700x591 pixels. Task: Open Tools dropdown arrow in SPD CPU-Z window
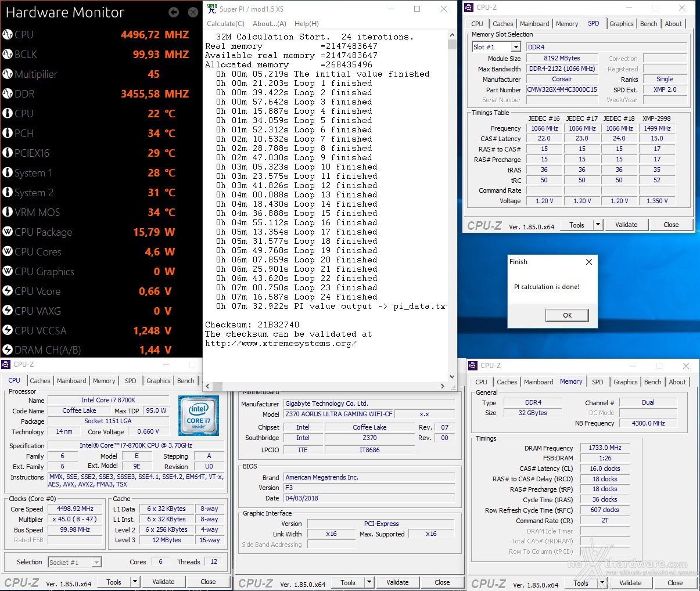tap(597, 225)
